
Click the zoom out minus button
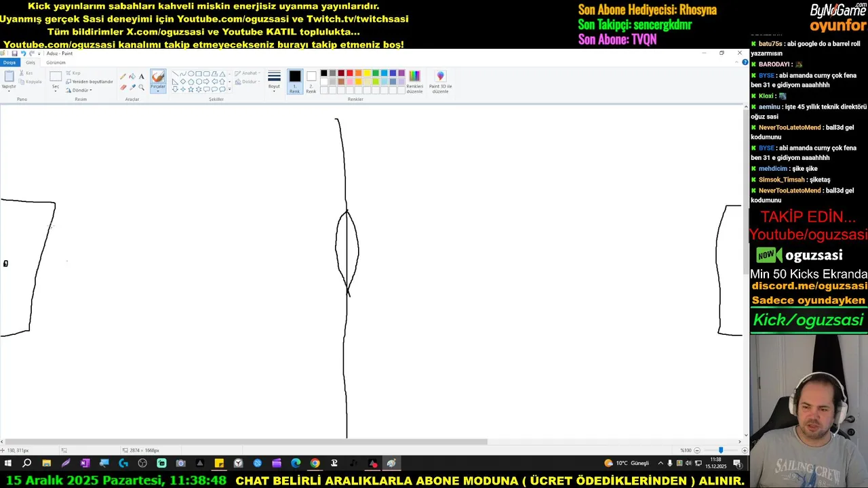tap(696, 450)
